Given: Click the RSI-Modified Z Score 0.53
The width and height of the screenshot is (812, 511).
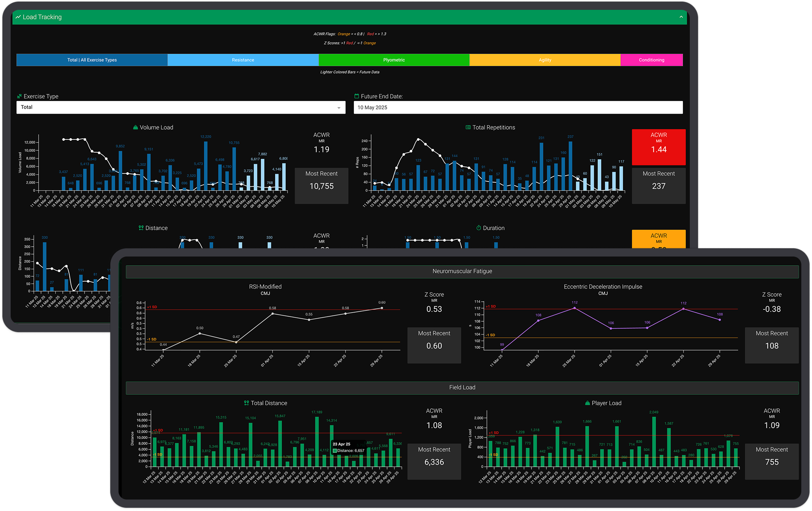Looking at the screenshot, I should click(x=434, y=309).
